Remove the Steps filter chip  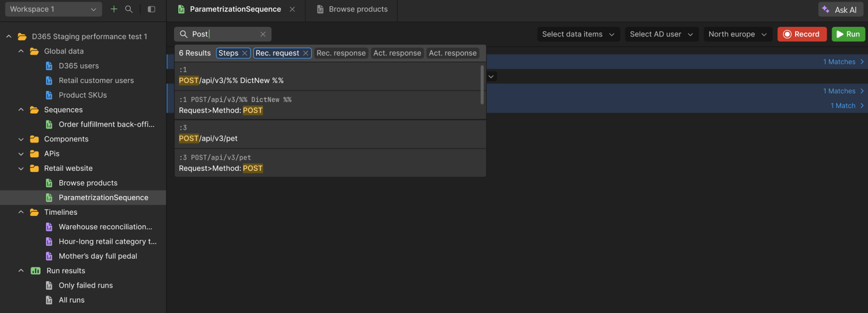pyautogui.click(x=244, y=53)
